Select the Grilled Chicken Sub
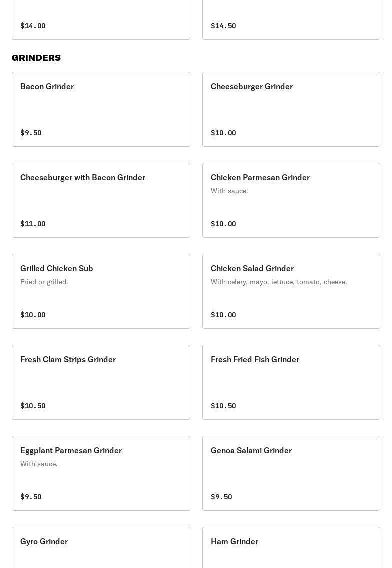392x568 pixels. [101, 291]
